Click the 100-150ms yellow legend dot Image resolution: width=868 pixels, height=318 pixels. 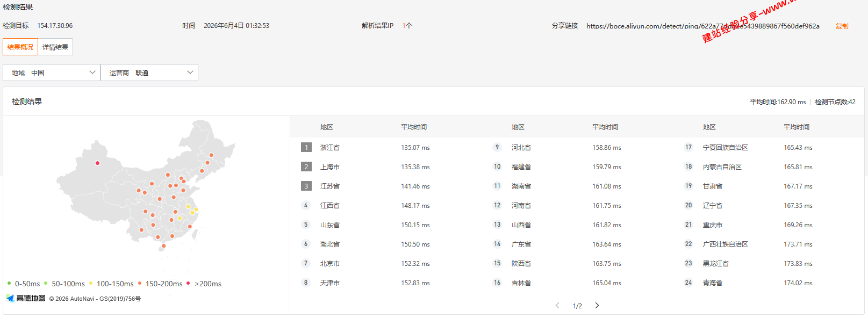pos(91,283)
